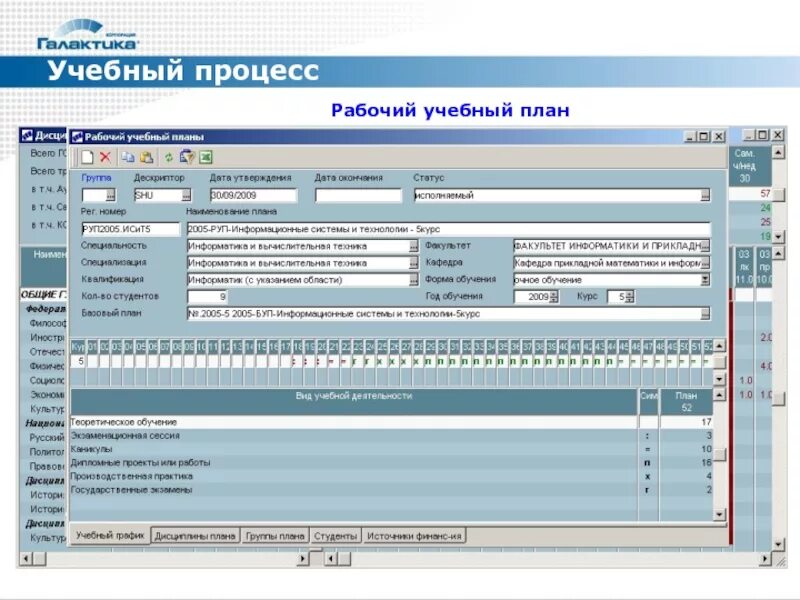
Task: Click the Дата утверждения field 30/09/2009
Action: tap(253, 195)
